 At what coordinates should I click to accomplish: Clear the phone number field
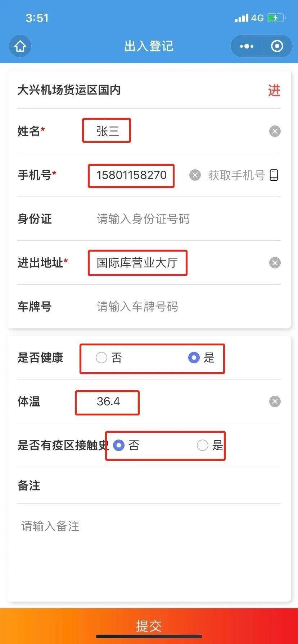[195, 175]
